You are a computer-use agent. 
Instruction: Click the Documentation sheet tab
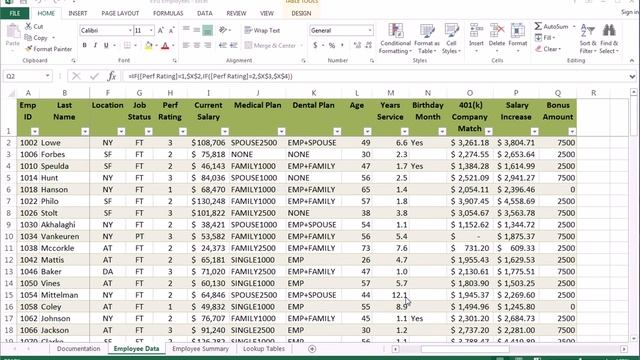(x=78, y=349)
